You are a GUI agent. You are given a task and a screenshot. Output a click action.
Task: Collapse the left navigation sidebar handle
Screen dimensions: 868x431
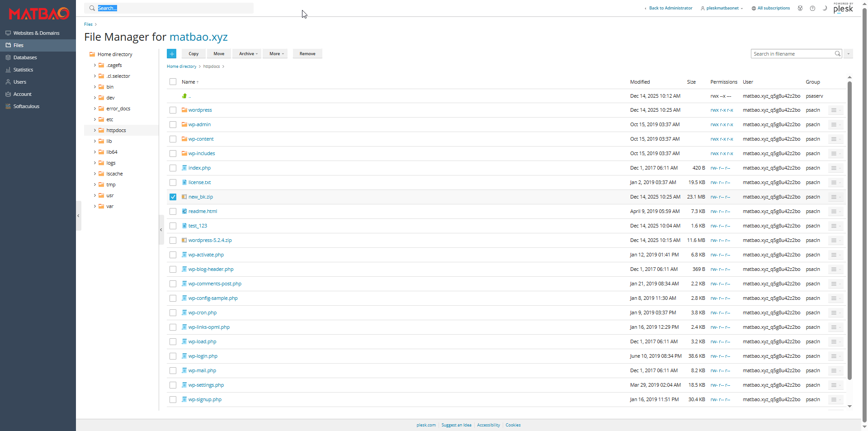[78, 216]
